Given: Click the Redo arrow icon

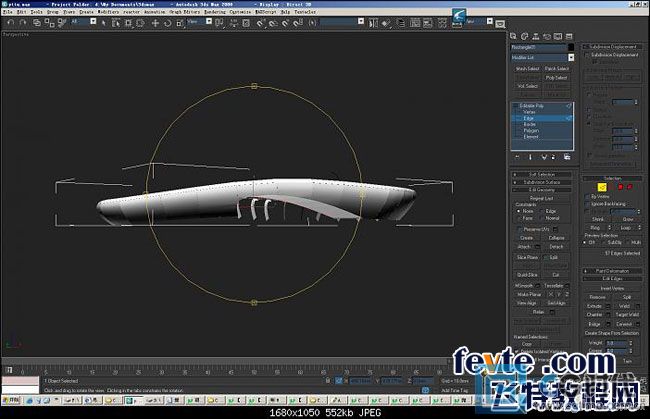Looking at the screenshot, I should 23,23.
